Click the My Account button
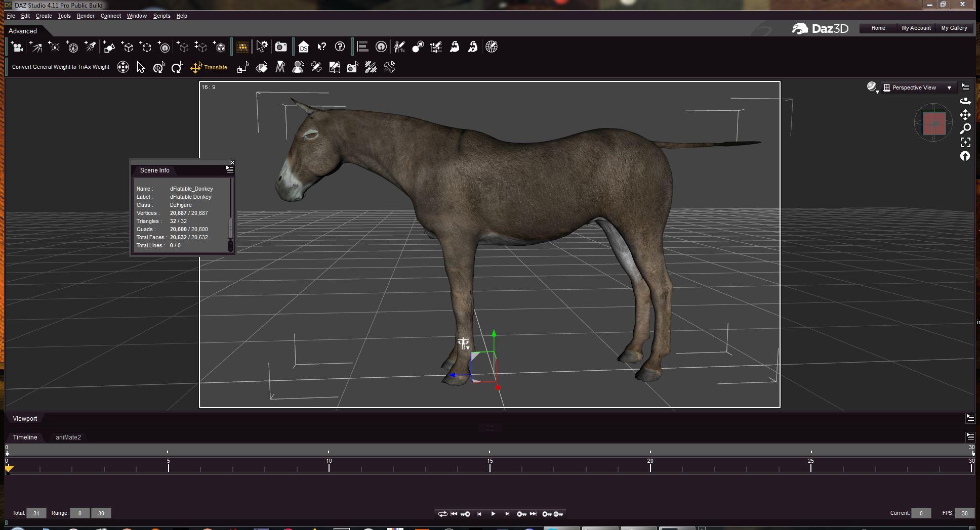This screenshot has width=980, height=530. coord(916,28)
